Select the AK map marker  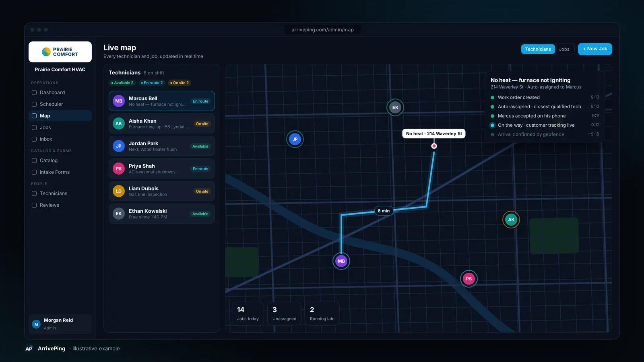511,220
